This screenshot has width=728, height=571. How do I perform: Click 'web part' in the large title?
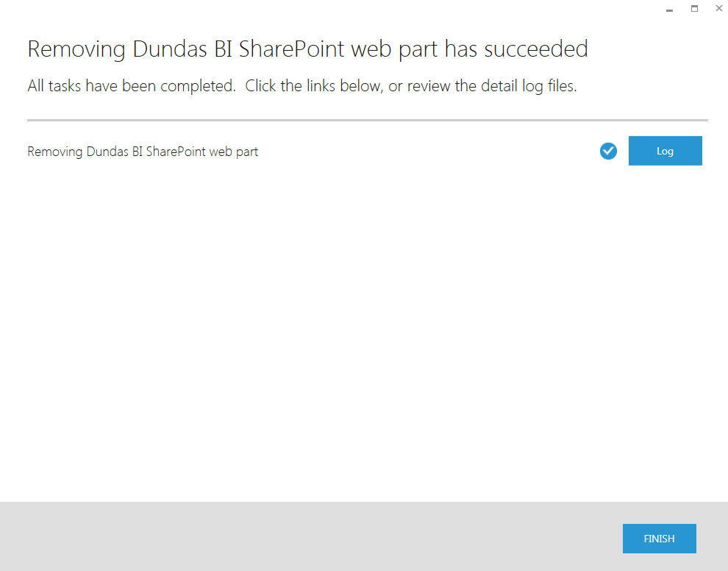[x=393, y=50]
